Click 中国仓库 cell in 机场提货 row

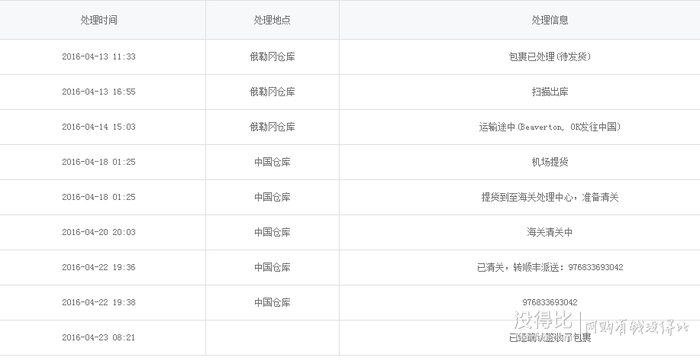coord(272,162)
